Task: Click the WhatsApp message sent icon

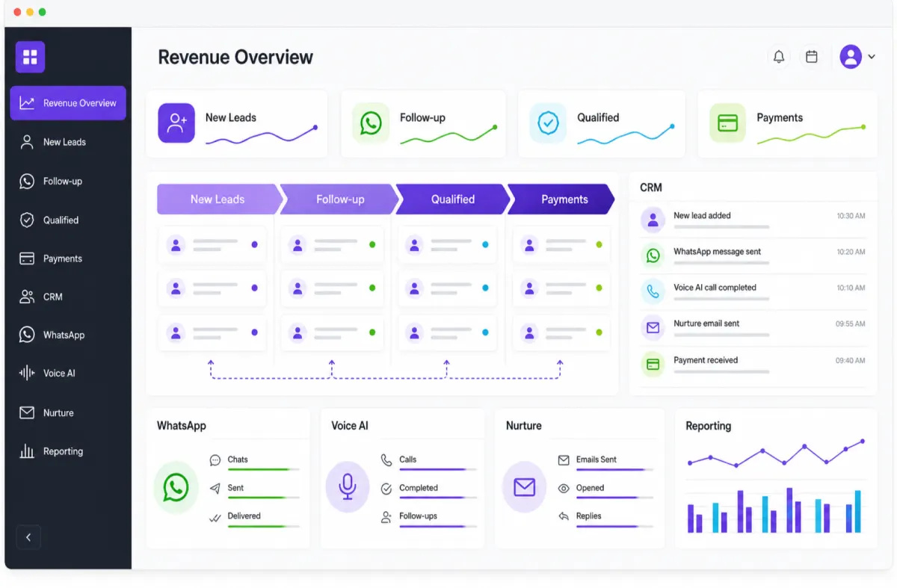Action: [x=653, y=256]
